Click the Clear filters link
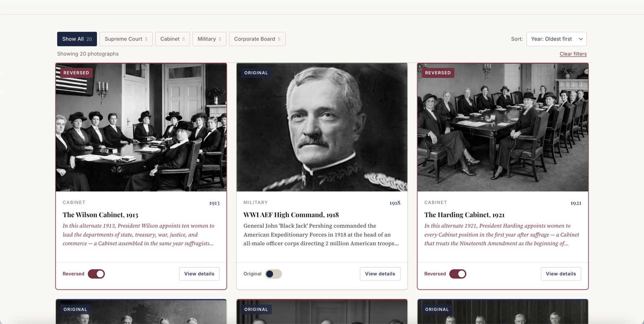 pyautogui.click(x=573, y=54)
